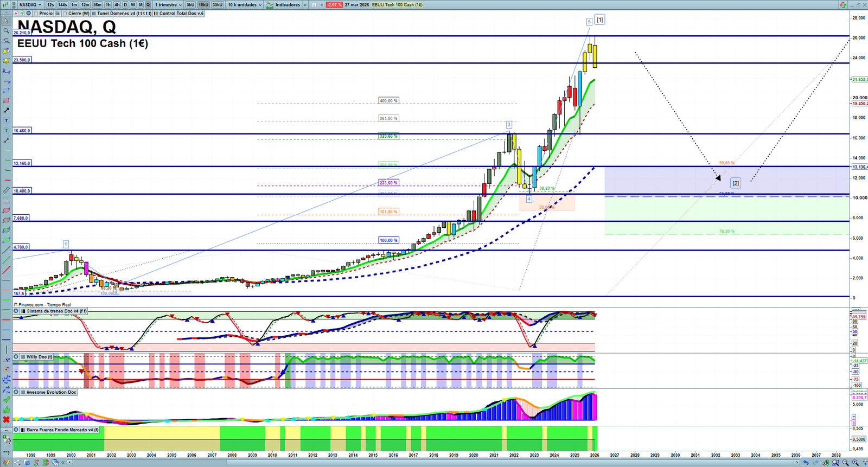868x467 pixels.
Task: Click the green thumbs-up icon
Action: coord(7,410)
